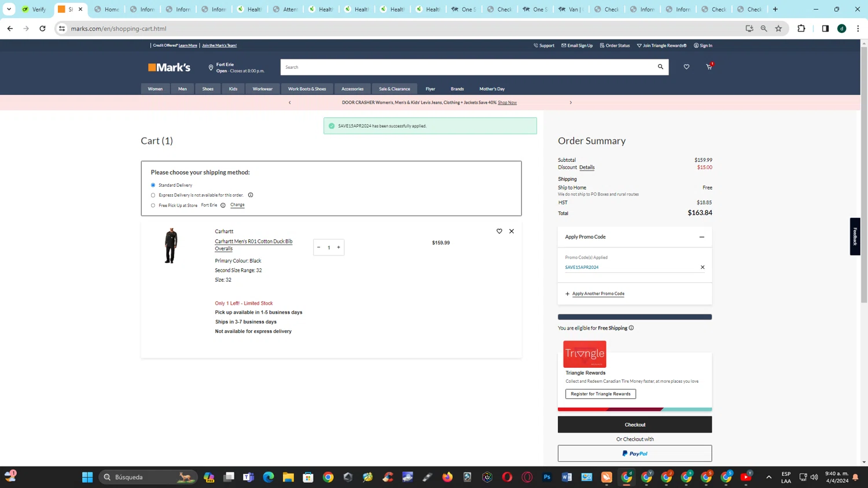868x488 pixels.
Task: Click the store location pin icon
Action: pyautogui.click(x=211, y=68)
